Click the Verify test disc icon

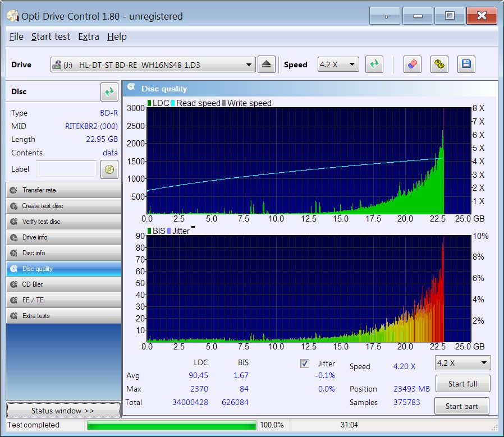pyautogui.click(x=13, y=222)
